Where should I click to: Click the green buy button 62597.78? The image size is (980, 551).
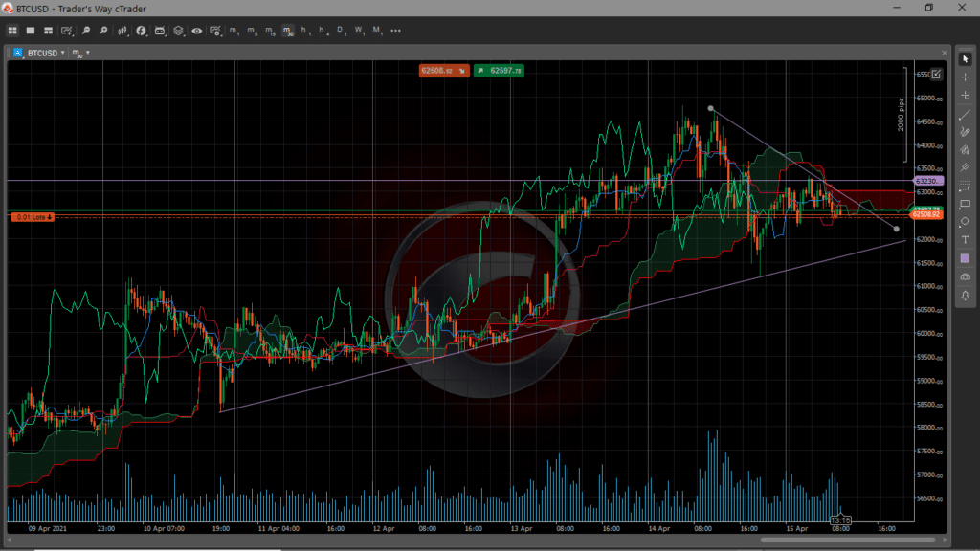[499, 71]
